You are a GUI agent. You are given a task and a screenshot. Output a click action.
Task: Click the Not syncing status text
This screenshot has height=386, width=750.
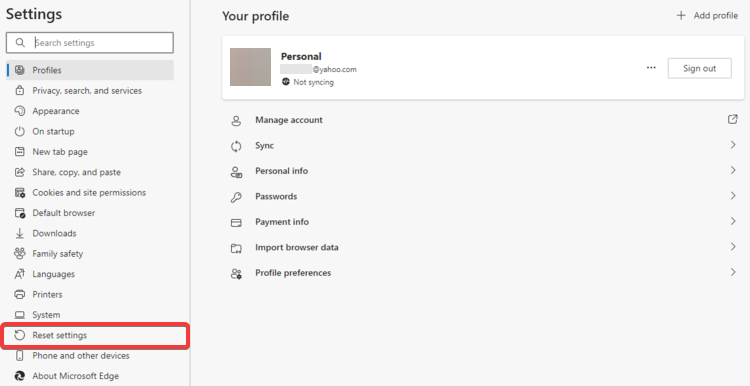tap(314, 82)
